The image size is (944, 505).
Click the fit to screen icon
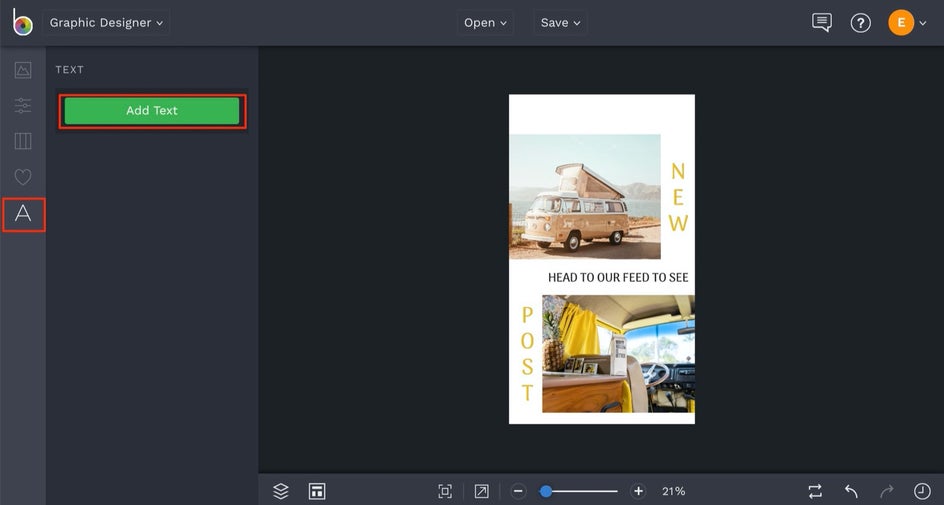445,491
